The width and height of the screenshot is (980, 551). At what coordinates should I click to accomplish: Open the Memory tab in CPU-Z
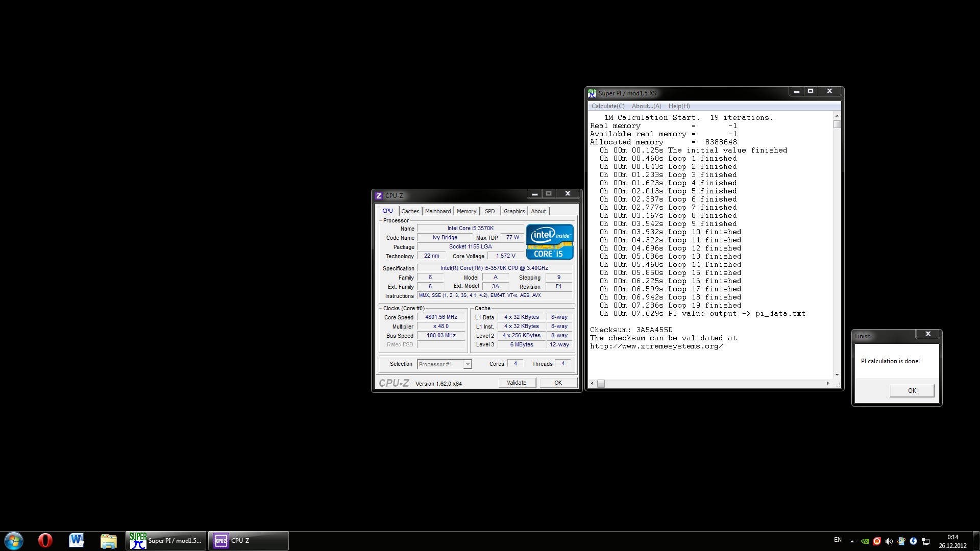(x=467, y=211)
